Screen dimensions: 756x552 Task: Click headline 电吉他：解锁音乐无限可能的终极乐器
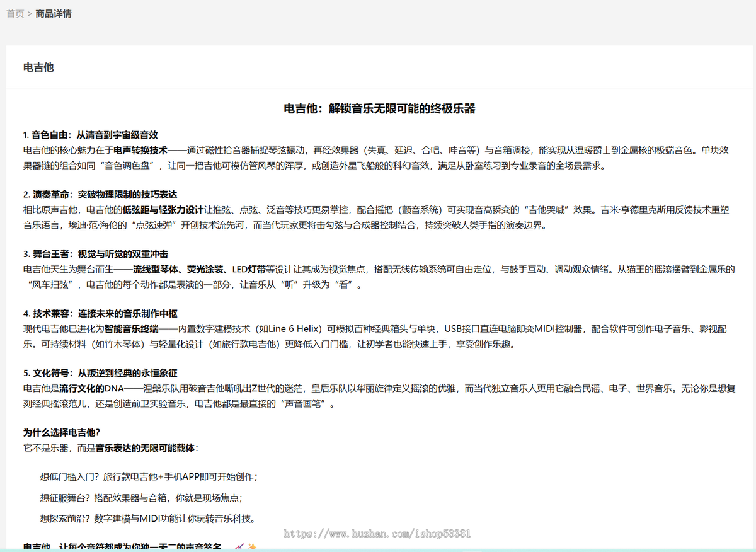point(380,108)
